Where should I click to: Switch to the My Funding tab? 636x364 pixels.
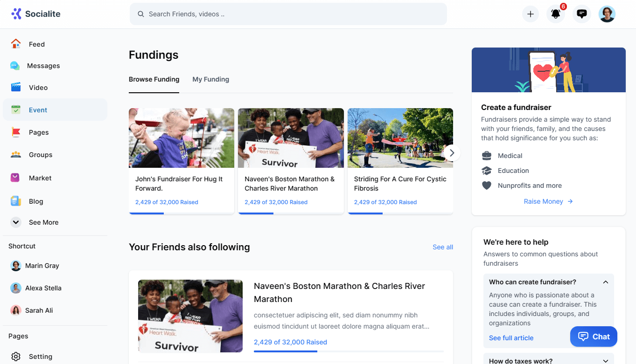coord(210,79)
